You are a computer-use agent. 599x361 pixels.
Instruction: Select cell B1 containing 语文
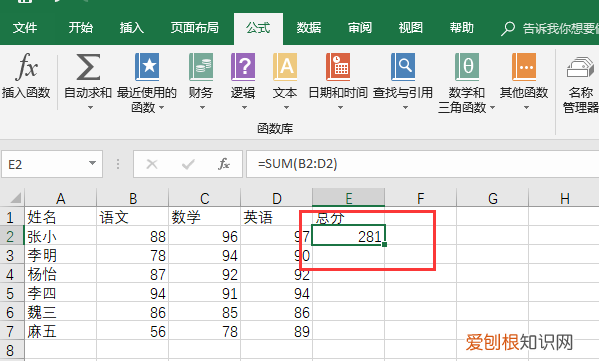tap(133, 217)
